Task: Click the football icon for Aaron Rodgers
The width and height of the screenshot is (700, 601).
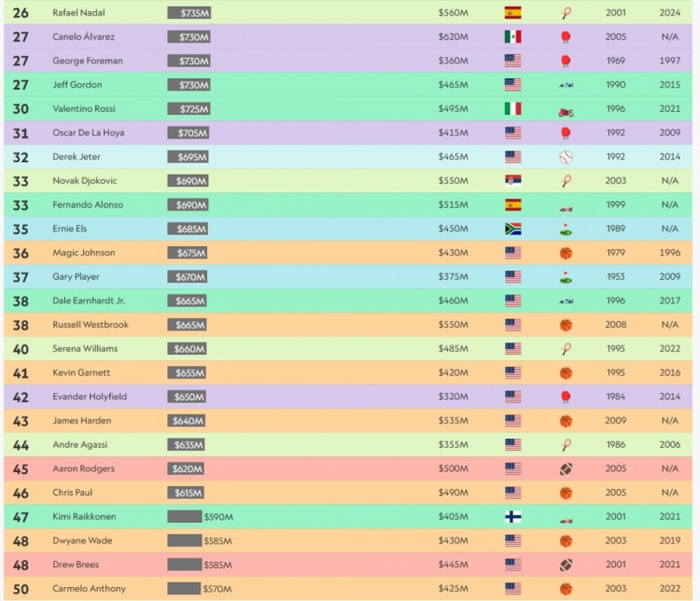Action: pos(566,469)
